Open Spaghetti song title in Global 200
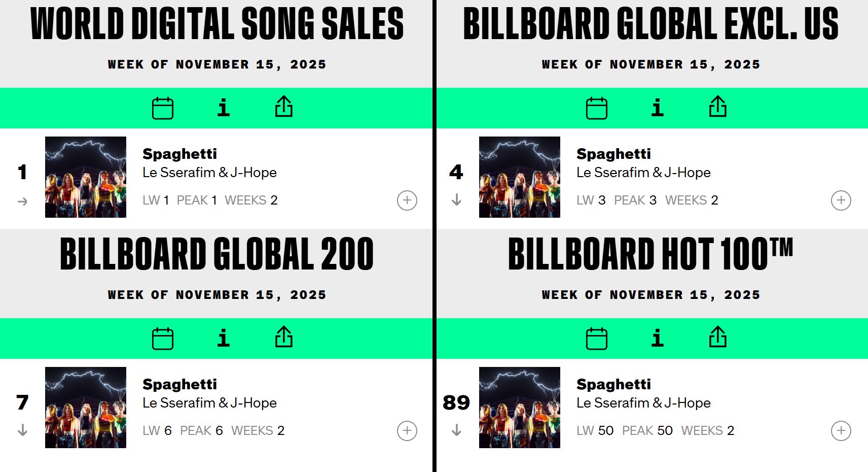Image resolution: width=868 pixels, height=472 pixels. [x=179, y=384]
